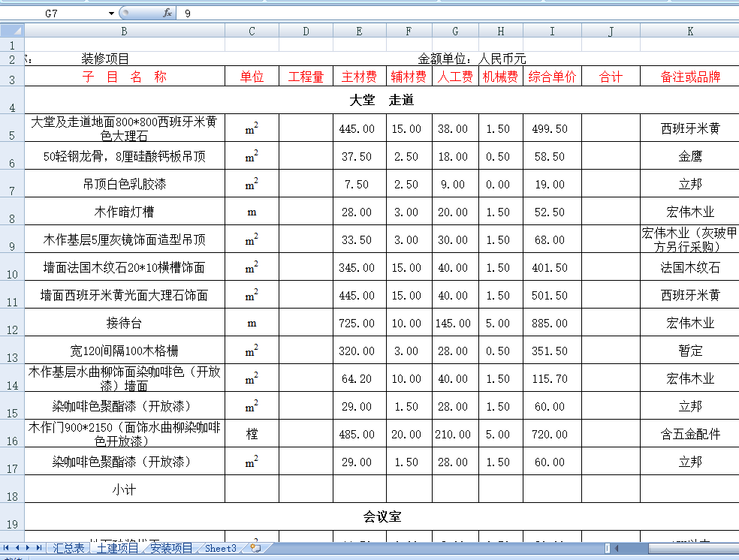Click the value 885.00 cell
Image resolution: width=739 pixels, height=560 pixels.
click(x=552, y=323)
